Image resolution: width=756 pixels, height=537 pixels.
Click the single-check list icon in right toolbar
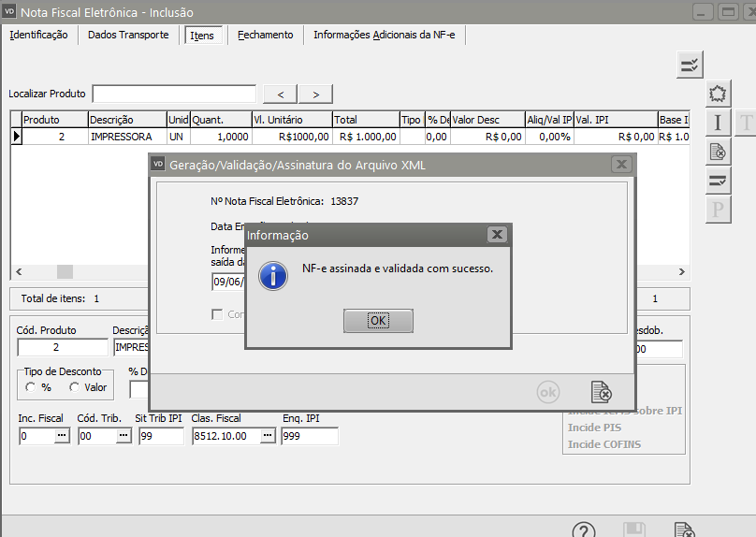pyautogui.click(x=718, y=181)
